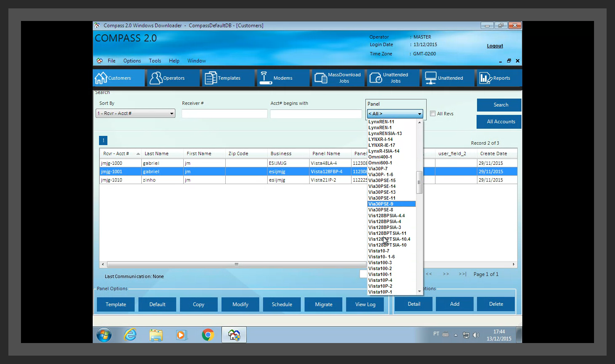Click the customer table horizontal scrollbar

237,264
